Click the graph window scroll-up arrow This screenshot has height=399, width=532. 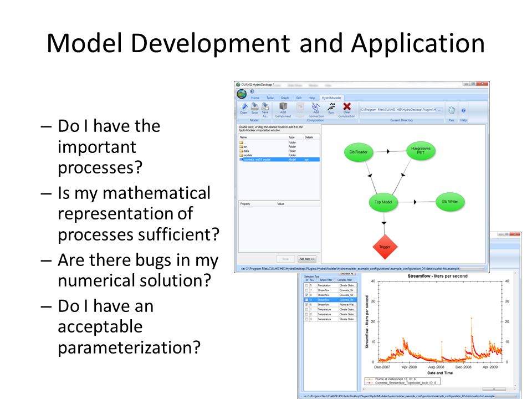click(515, 273)
